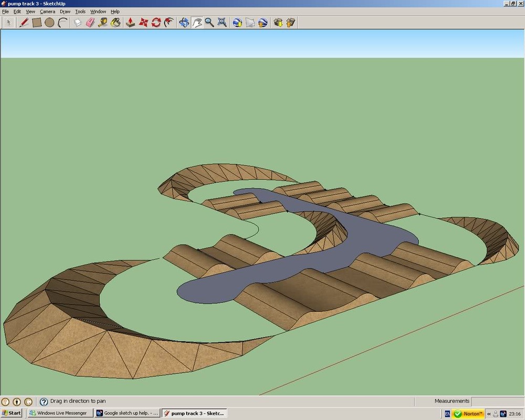Choose the Rotate tool
The width and height of the screenshot is (525, 420).
pos(156,23)
